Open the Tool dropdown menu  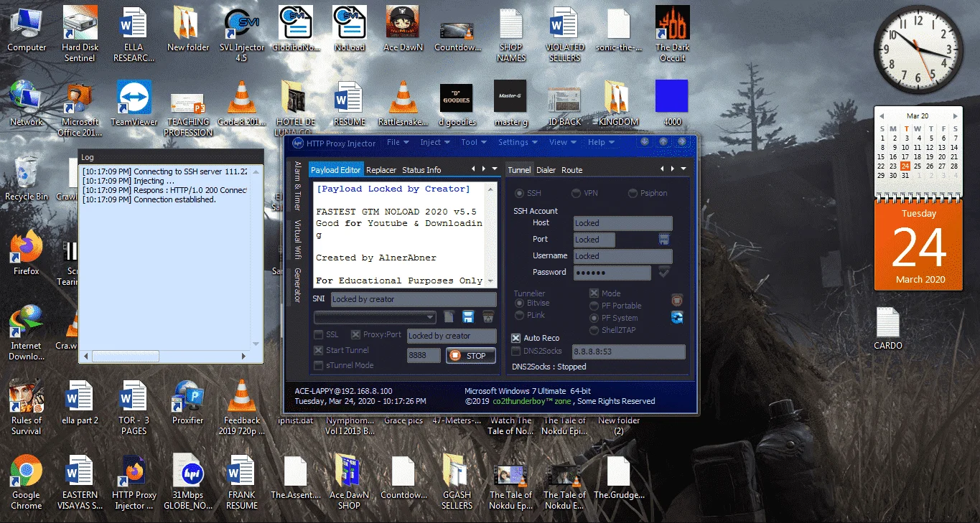(x=474, y=143)
